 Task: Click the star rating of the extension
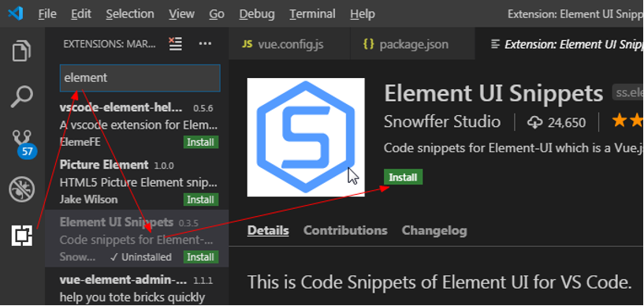tap(627, 121)
